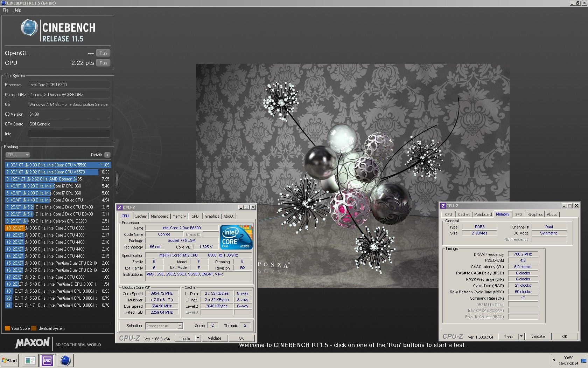Click the Cinebench title bar icon
588x368 pixels.
(x=3, y=3)
